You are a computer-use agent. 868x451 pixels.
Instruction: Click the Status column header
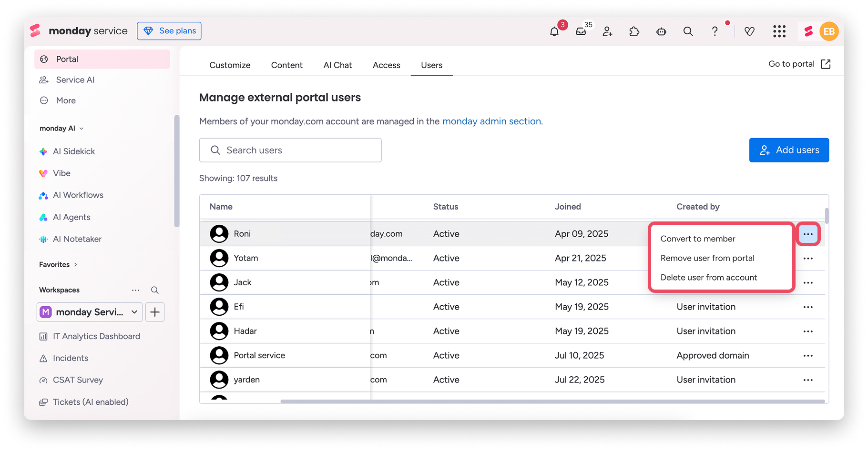tap(446, 207)
